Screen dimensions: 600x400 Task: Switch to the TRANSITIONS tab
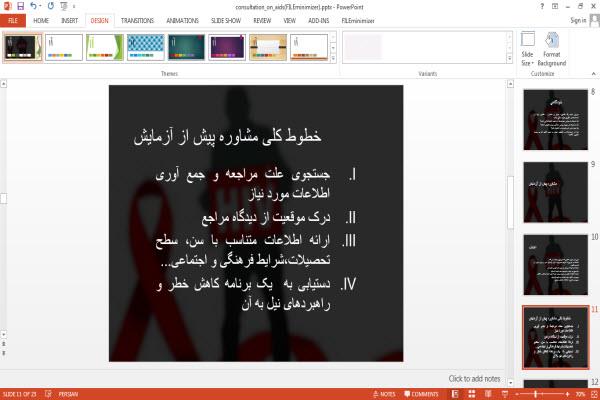pos(137,21)
